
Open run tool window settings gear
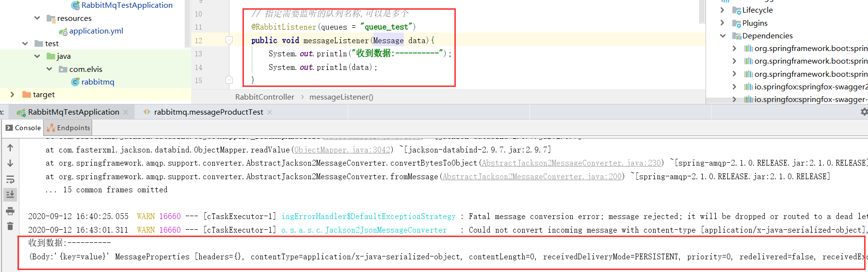[864, 112]
